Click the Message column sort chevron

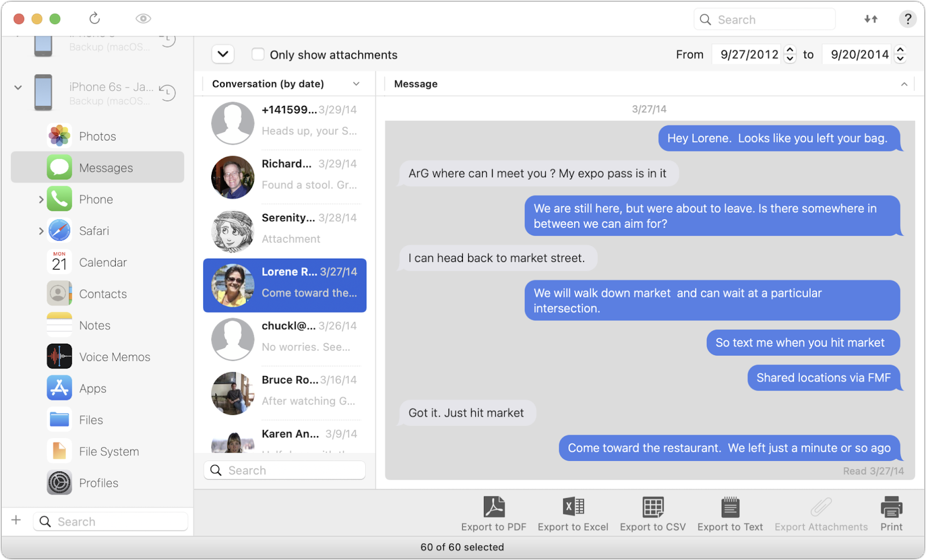pos(904,84)
